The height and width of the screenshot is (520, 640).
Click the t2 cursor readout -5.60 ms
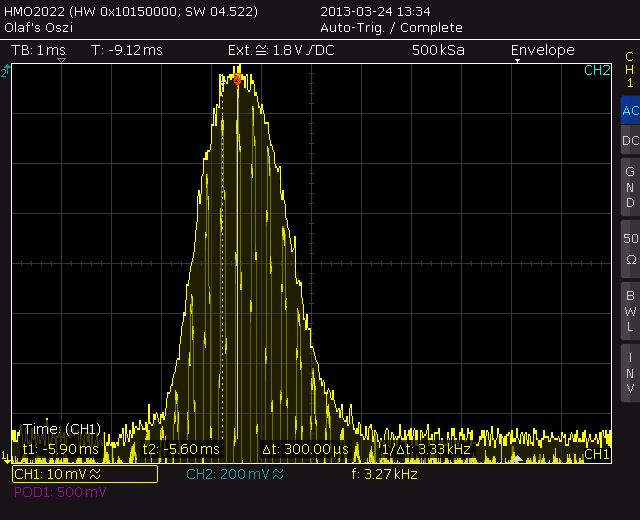coord(181,450)
